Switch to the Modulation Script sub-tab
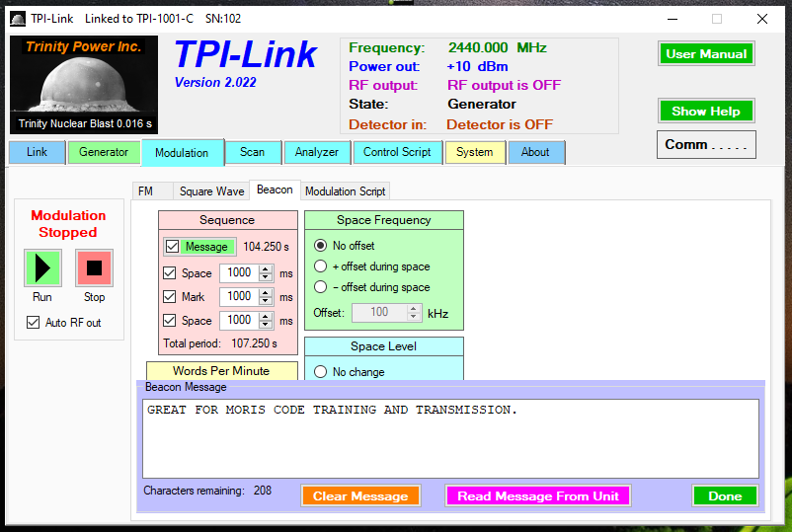792x532 pixels. tap(345, 191)
